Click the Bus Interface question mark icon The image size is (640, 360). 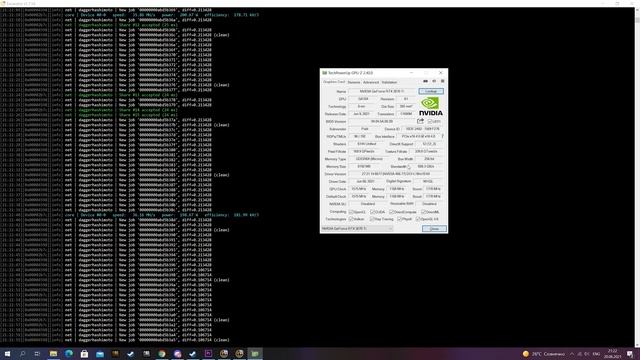click(x=442, y=136)
